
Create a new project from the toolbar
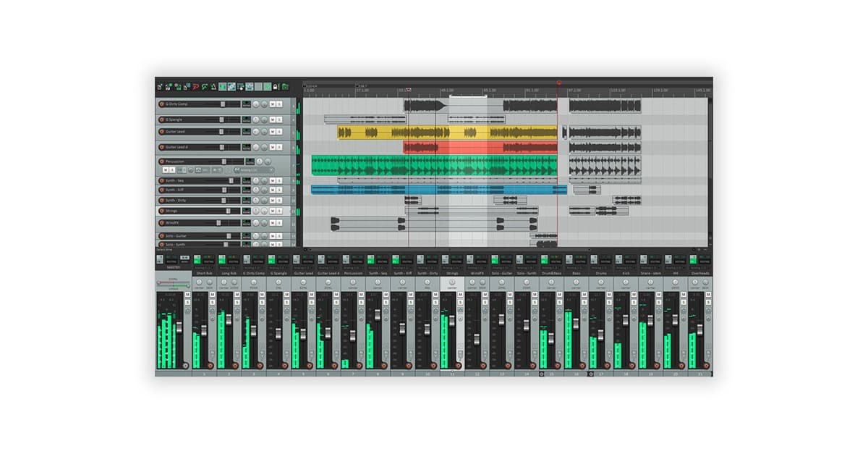point(160,86)
